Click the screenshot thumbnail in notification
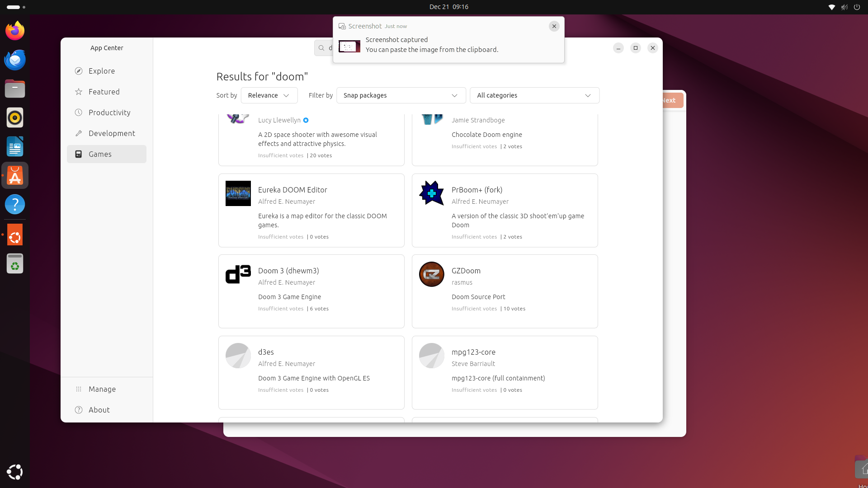 (x=349, y=46)
